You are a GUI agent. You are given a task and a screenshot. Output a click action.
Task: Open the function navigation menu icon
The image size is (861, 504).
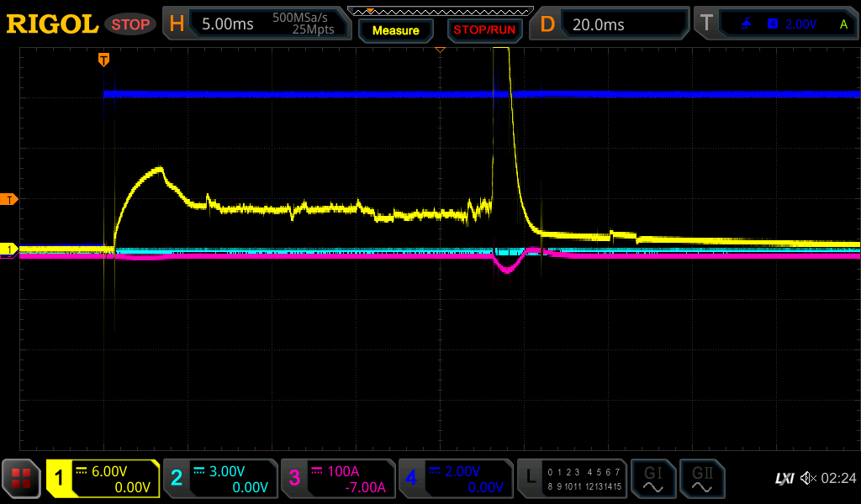click(x=22, y=479)
